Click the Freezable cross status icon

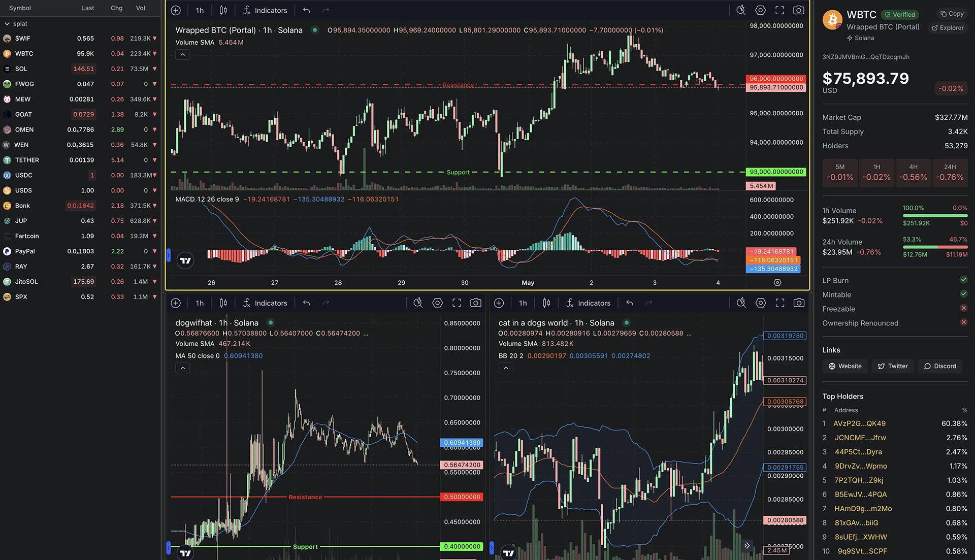[x=963, y=308]
